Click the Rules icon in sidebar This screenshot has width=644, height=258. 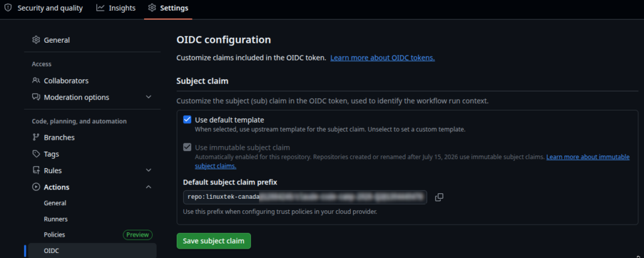pyautogui.click(x=36, y=170)
